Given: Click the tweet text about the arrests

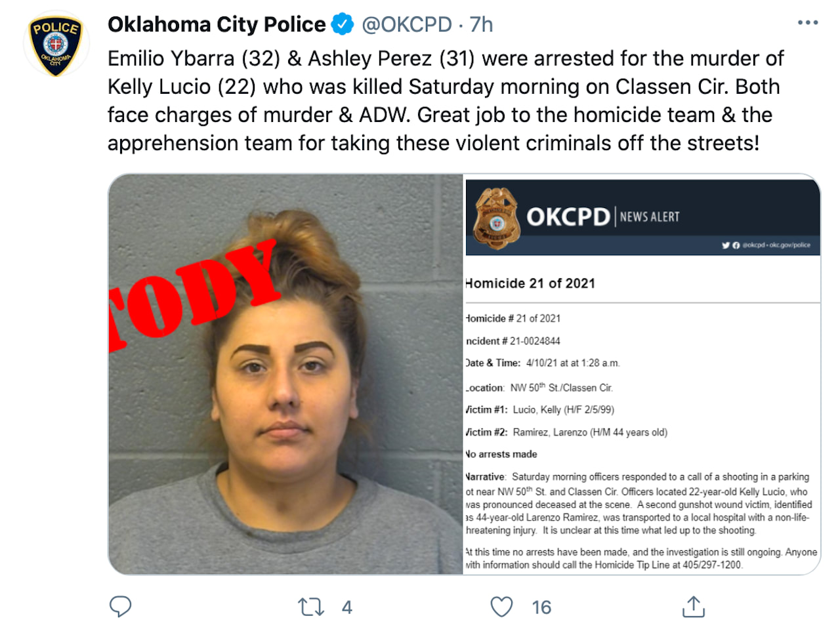Looking at the screenshot, I should click(x=446, y=100).
